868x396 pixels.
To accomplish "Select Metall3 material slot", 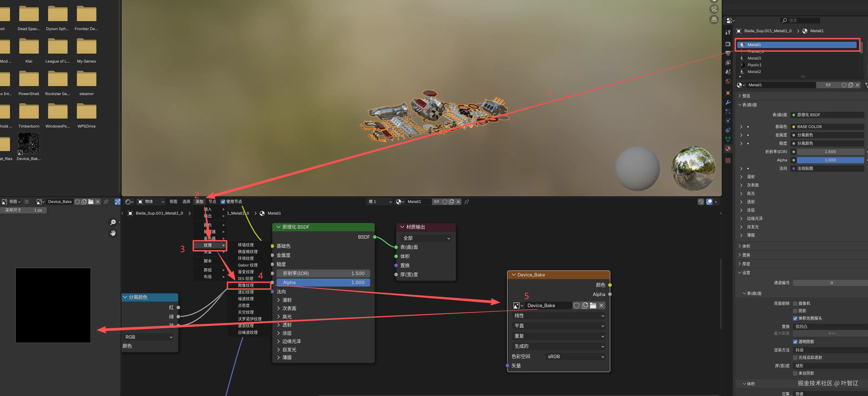I will (x=754, y=58).
